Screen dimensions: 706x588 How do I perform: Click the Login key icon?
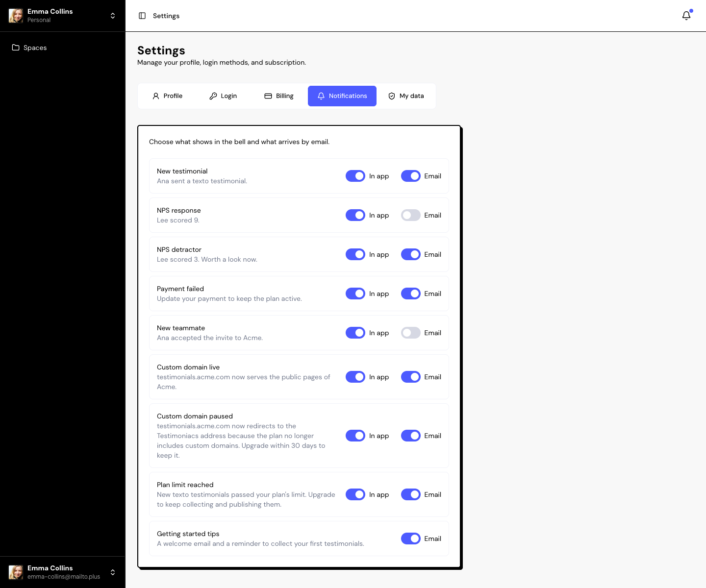click(x=213, y=96)
